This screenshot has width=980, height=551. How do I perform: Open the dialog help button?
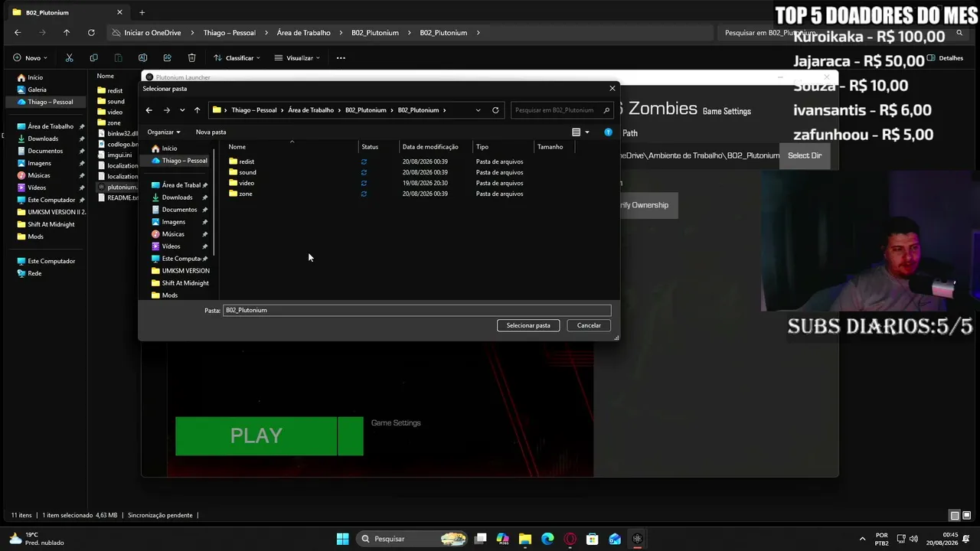click(609, 132)
